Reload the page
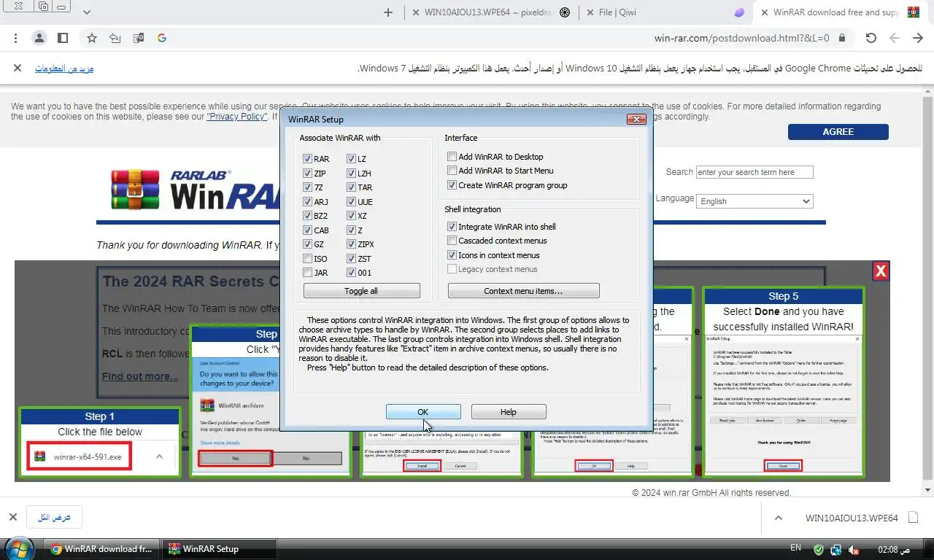The image size is (934, 560). click(871, 38)
